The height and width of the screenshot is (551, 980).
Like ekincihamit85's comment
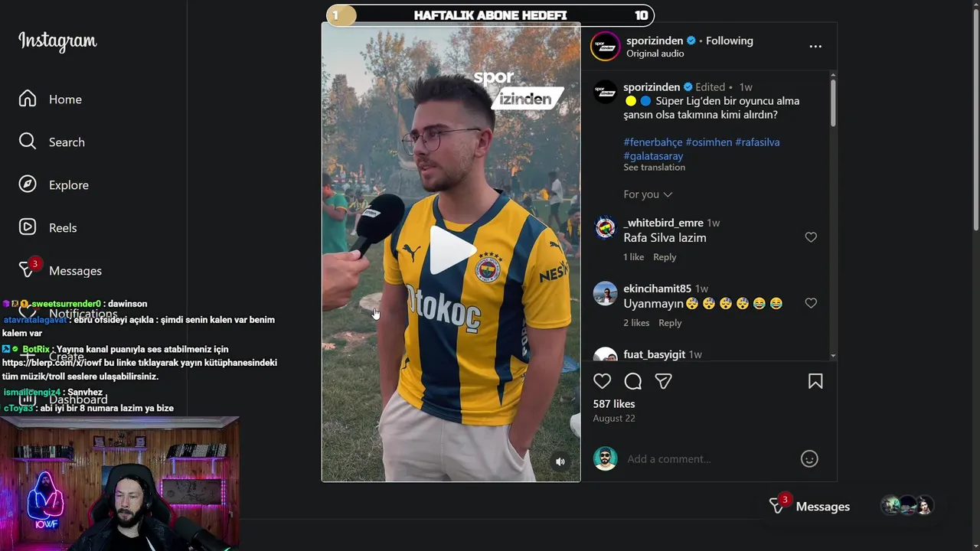point(811,303)
